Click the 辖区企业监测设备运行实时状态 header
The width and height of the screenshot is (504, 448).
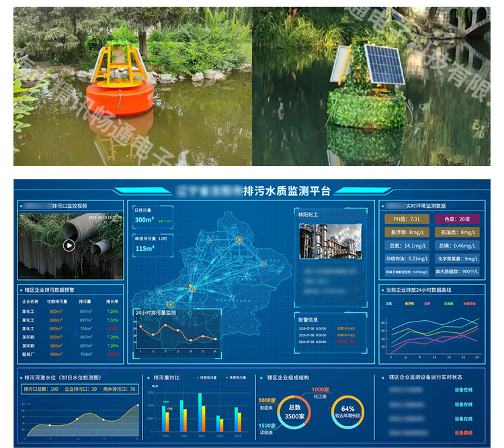pyautogui.click(x=425, y=377)
